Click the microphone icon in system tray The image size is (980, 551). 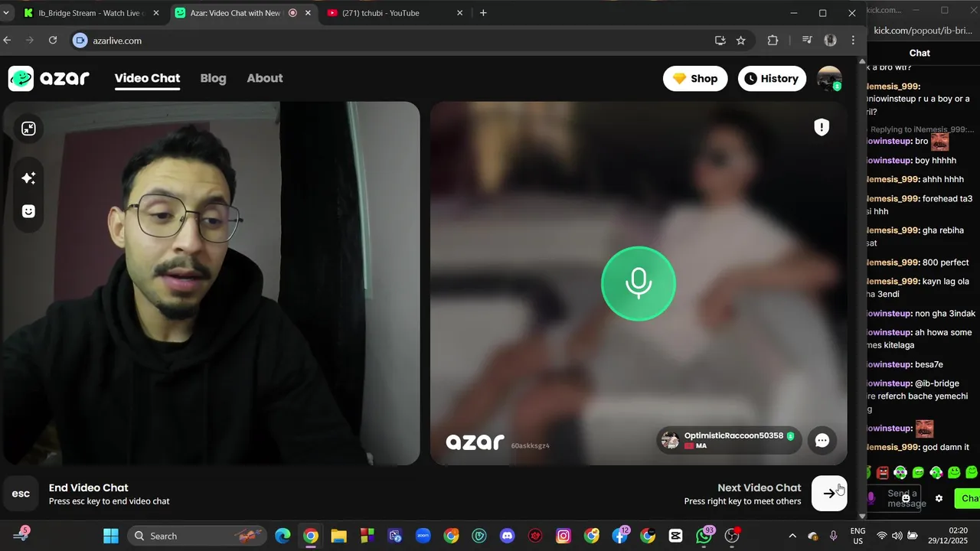(834, 536)
